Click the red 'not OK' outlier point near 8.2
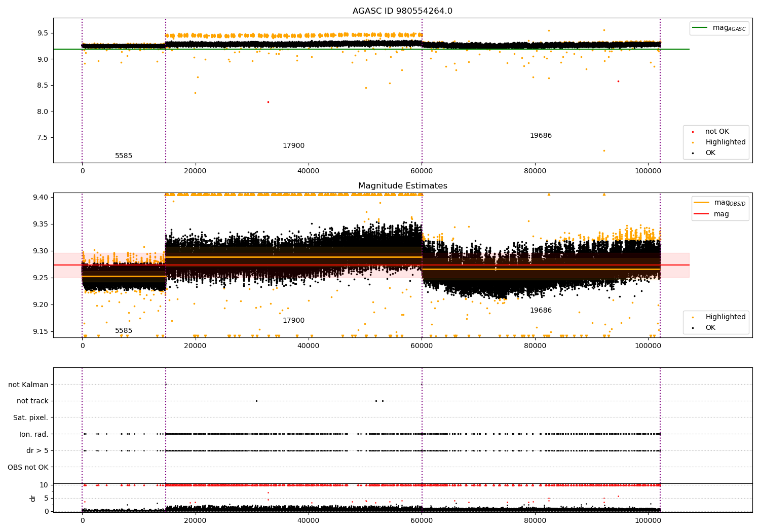The height and width of the screenshot is (532, 760). click(x=268, y=102)
